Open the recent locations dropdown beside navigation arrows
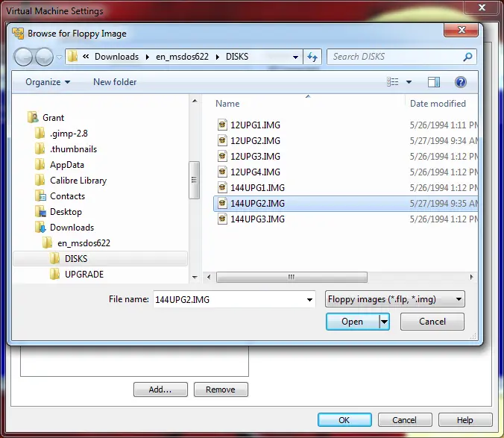 59,57
